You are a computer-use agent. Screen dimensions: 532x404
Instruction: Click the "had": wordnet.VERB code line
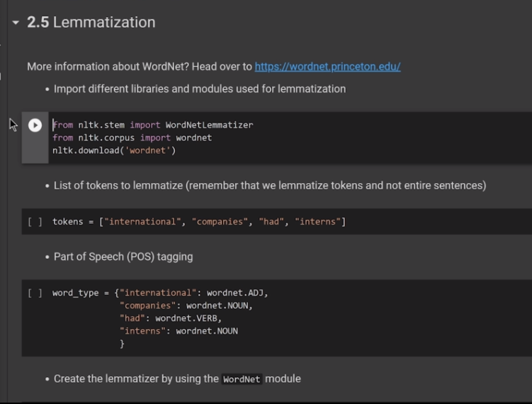point(170,318)
